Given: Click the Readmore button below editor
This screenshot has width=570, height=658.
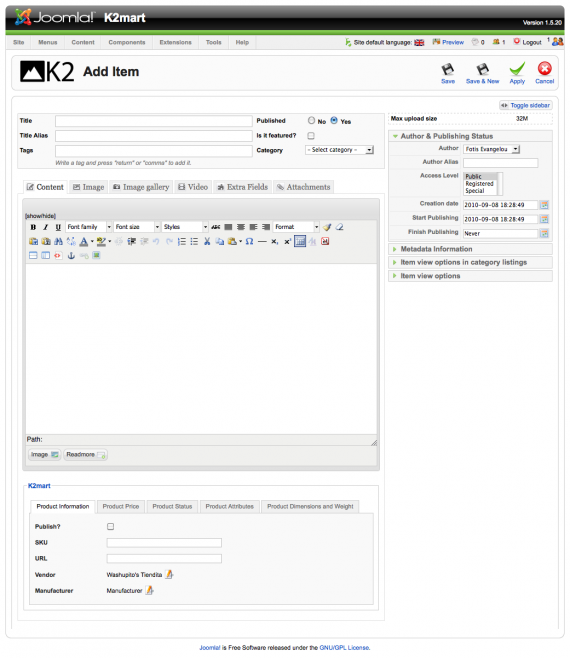Looking at the screenshot, I should click(x=86, y=454).
